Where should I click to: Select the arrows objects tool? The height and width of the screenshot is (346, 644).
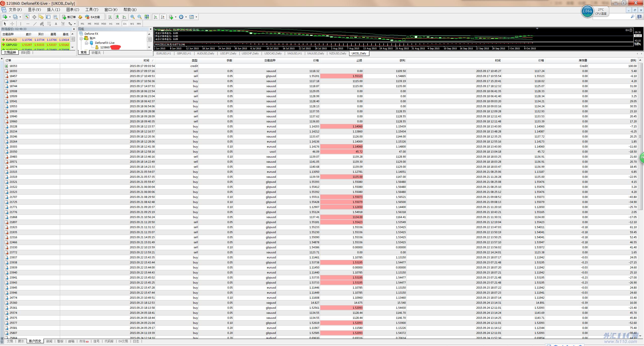tap(70, 24)
